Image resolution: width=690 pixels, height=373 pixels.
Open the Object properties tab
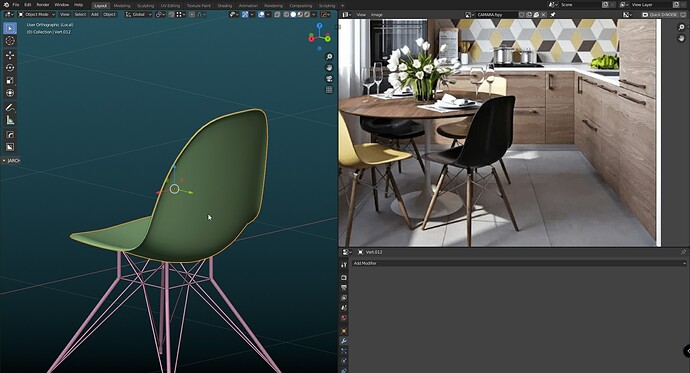[344, 331]
